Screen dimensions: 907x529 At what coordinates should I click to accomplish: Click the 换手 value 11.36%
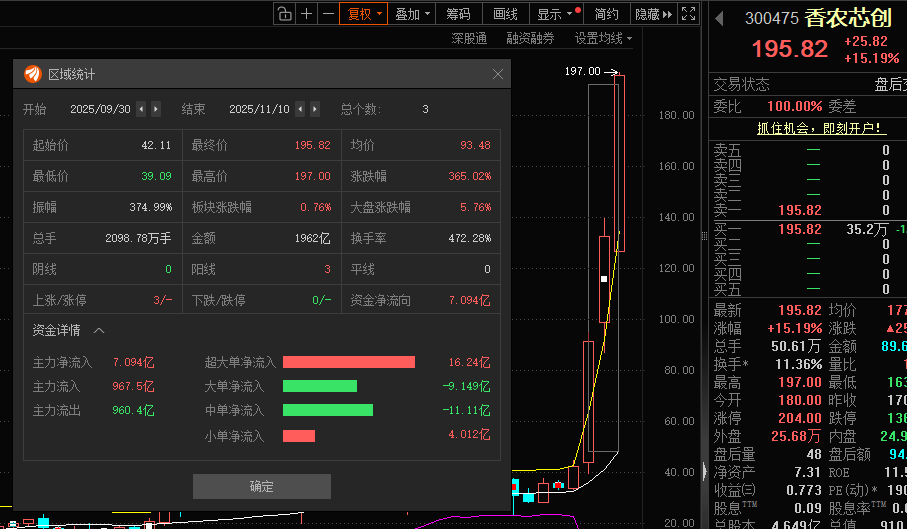pyautogui.click(x=799, y=364)
